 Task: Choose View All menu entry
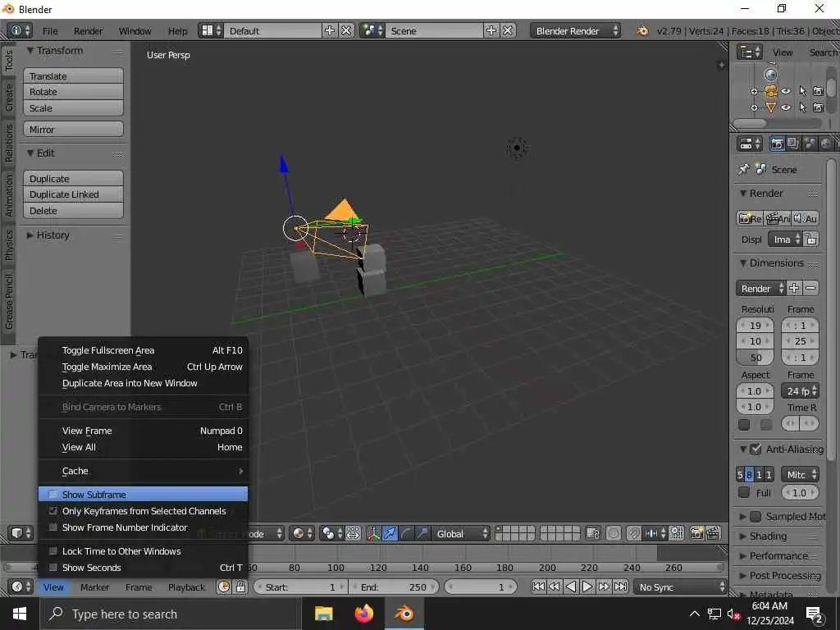pos(143,447)
